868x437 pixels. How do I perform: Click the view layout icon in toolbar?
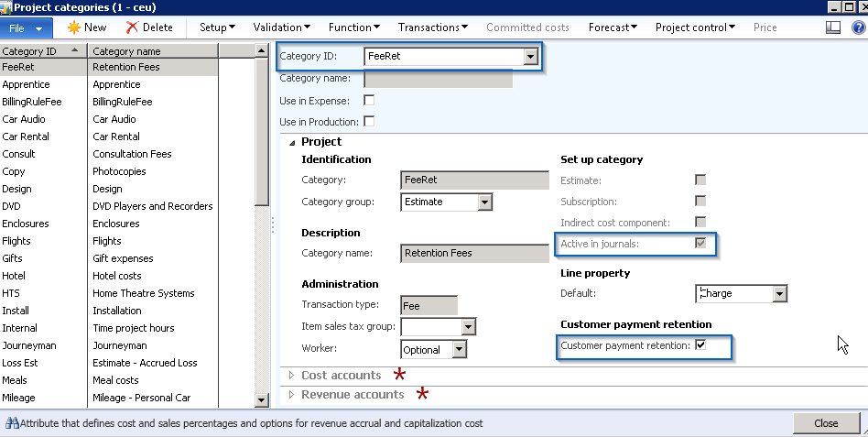[x=832, y=27]
